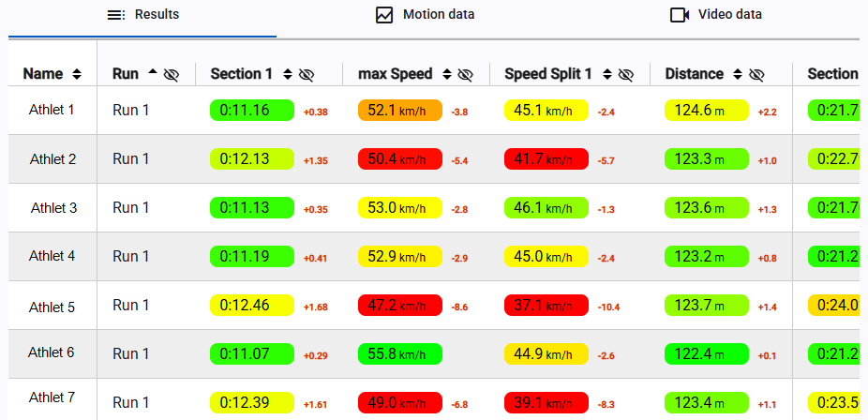Click the Speed Split 1 header label
Image resolution: width=868 pixels, height=420 pixels.
pos(548,74)
